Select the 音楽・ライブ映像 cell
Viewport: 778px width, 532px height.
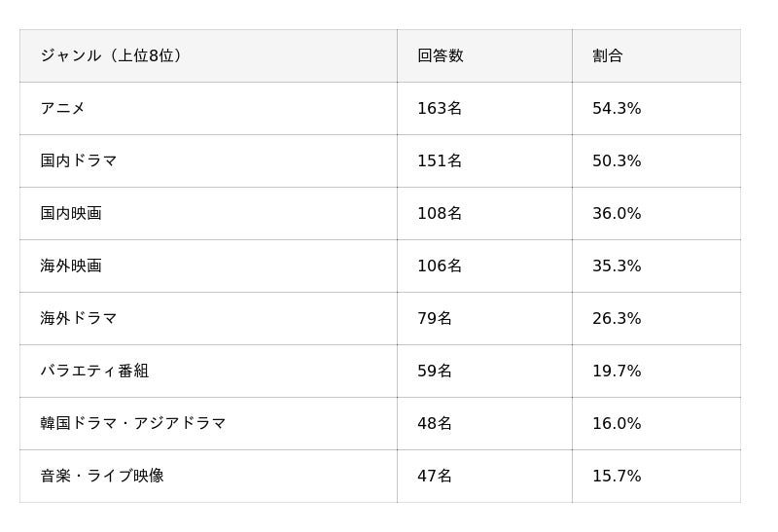(x=102, y=477)
